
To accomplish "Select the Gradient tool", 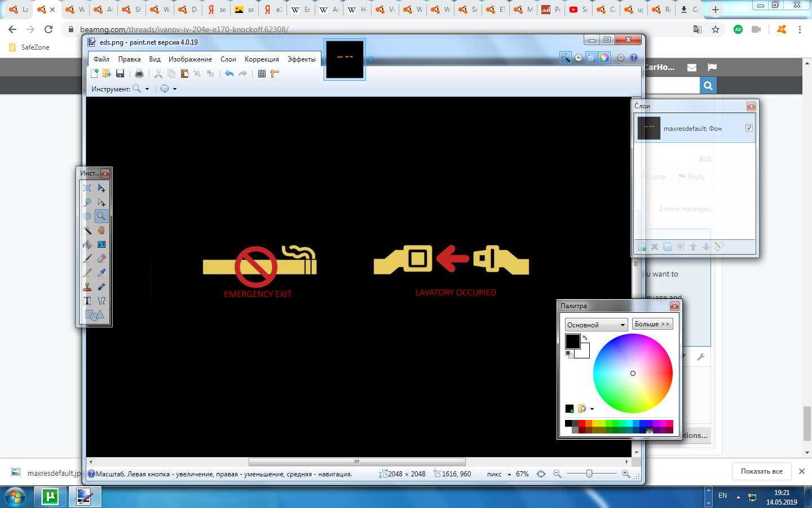I will [x=101, y=244].
